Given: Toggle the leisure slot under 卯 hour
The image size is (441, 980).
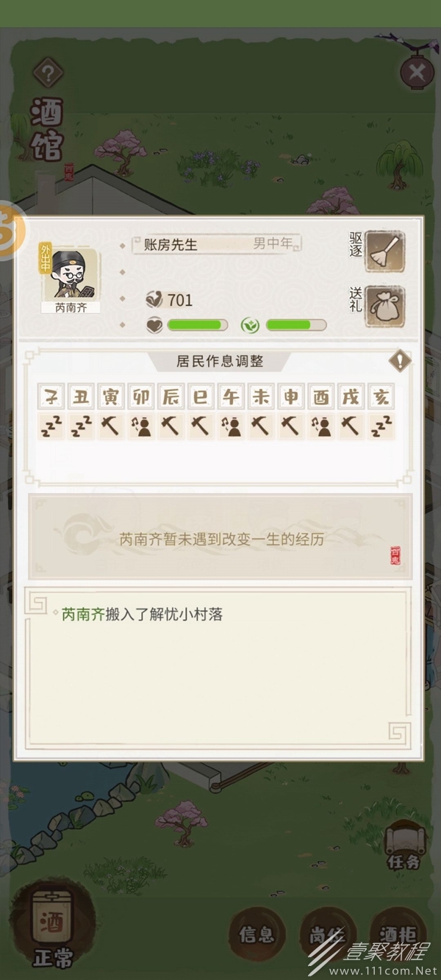Looking at the screenshot, I should point(141,426).
